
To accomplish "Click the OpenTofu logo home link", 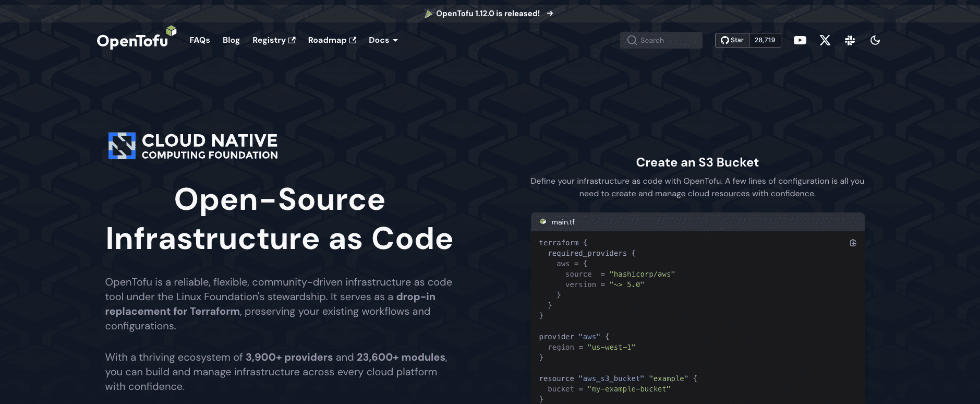I will tap(137, 38).
